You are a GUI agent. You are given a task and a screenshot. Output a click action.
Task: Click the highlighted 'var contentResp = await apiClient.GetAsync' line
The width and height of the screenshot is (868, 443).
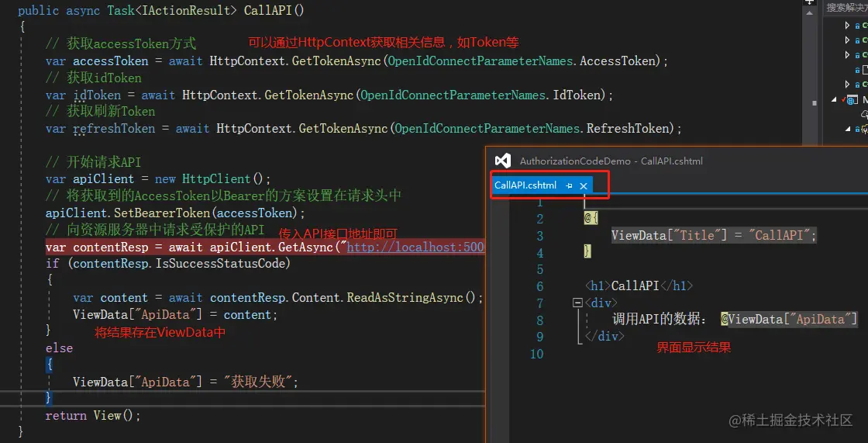(265, 247)
